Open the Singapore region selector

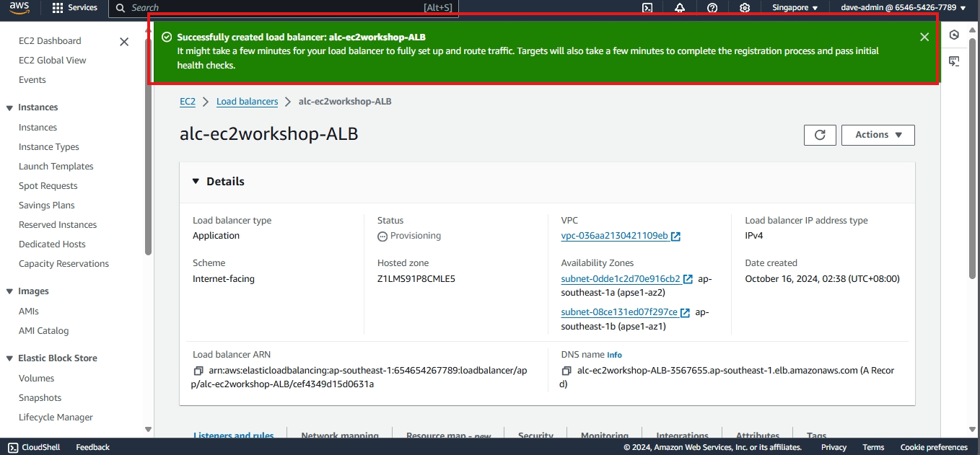click(x=795, y=8)
